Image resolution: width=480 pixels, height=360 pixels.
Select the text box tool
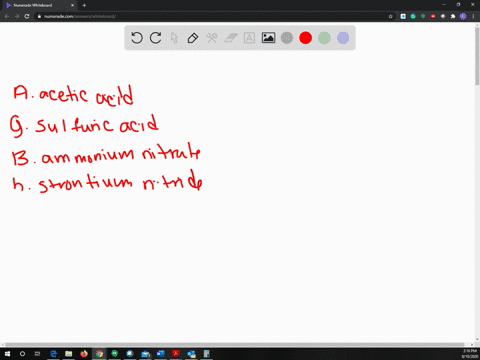tap(249, 38)
